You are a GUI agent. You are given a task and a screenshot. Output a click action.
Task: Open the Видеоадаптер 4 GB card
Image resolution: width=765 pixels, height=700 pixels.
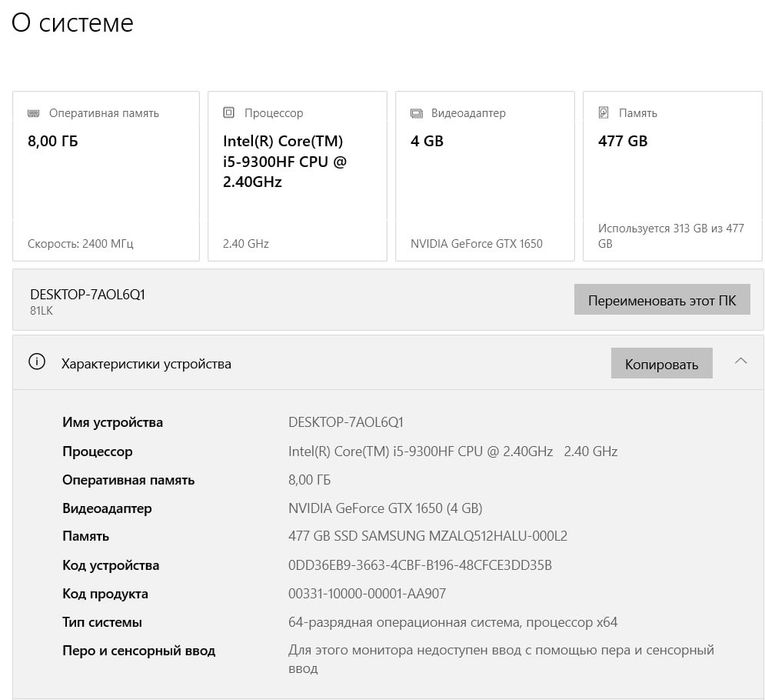485,176
